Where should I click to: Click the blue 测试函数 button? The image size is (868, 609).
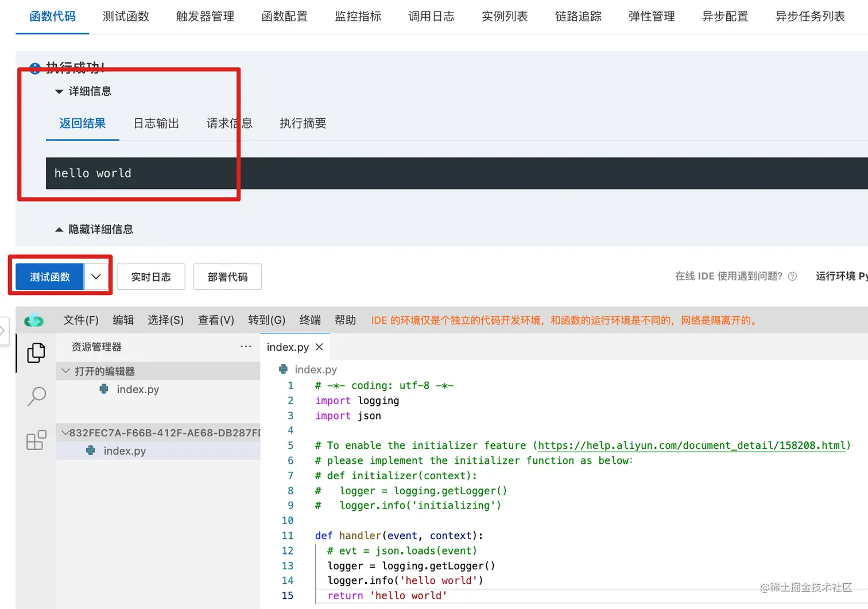click(x=49, y=277)
